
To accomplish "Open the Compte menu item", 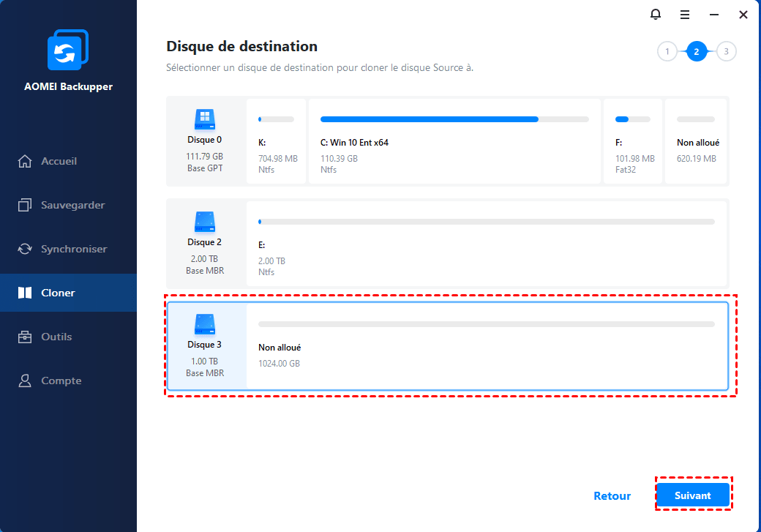I will [68, 381].
